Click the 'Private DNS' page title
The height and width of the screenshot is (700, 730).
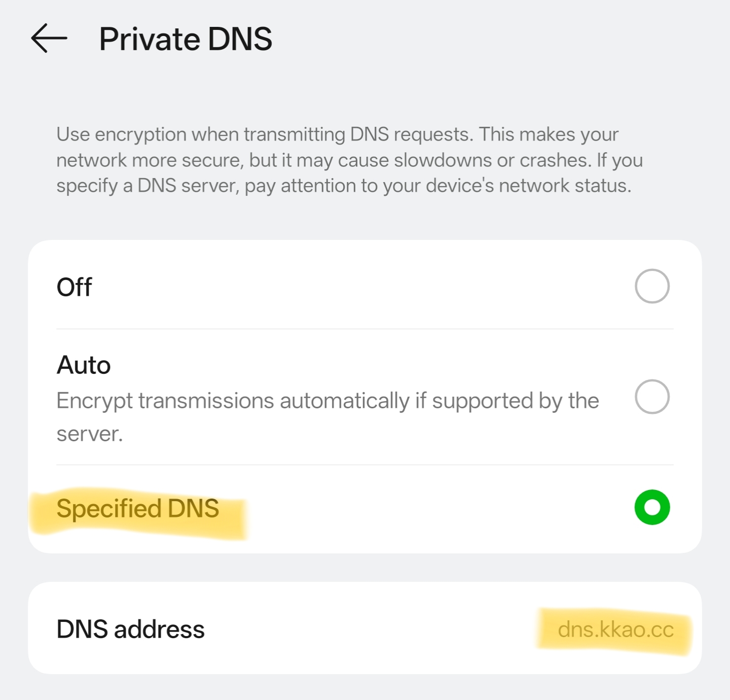tap(186, 39)
